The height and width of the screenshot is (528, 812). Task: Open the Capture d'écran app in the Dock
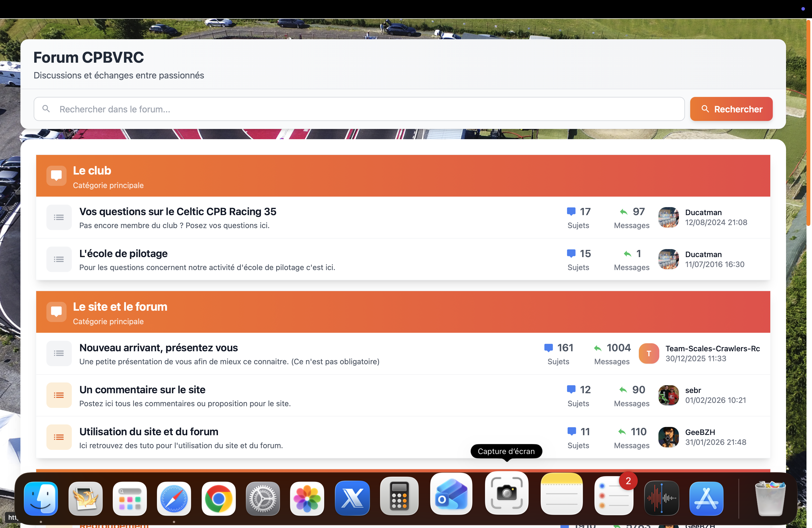[x=506, y=493]
